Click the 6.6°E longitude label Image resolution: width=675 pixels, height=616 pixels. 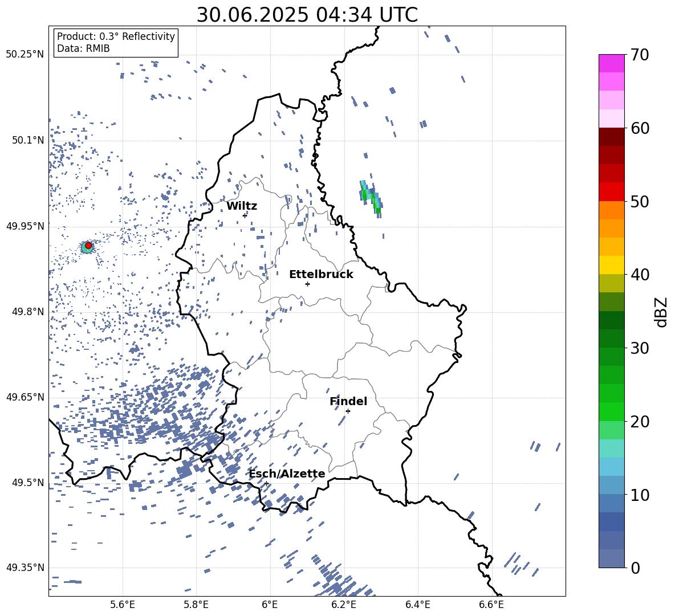click(x=491, y=605)
